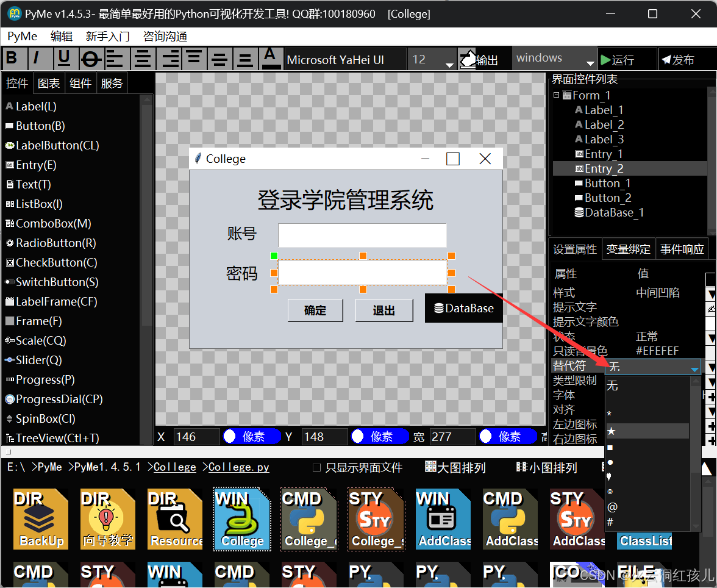Image resolution: width=717 pixels, height=588 pixels.
Task: Open the 新手入门 menu
Action: pyautogui.click(x=107, y=36)
